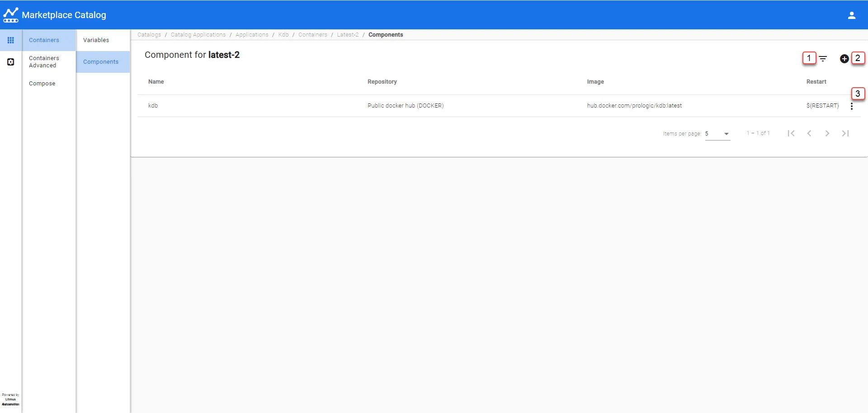Open the filter list icon
The image size is (868, 413).
(x=823, y=59)
